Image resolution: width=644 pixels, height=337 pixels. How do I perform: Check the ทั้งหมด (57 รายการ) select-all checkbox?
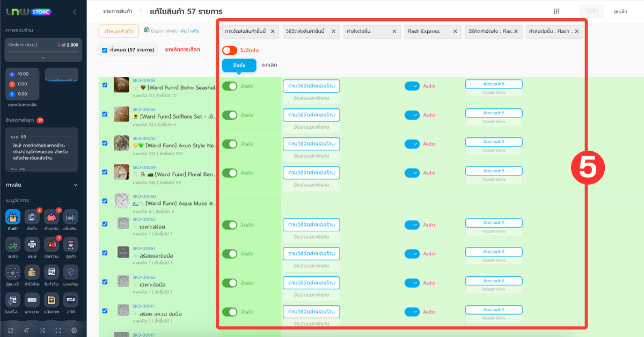(105, 50)
